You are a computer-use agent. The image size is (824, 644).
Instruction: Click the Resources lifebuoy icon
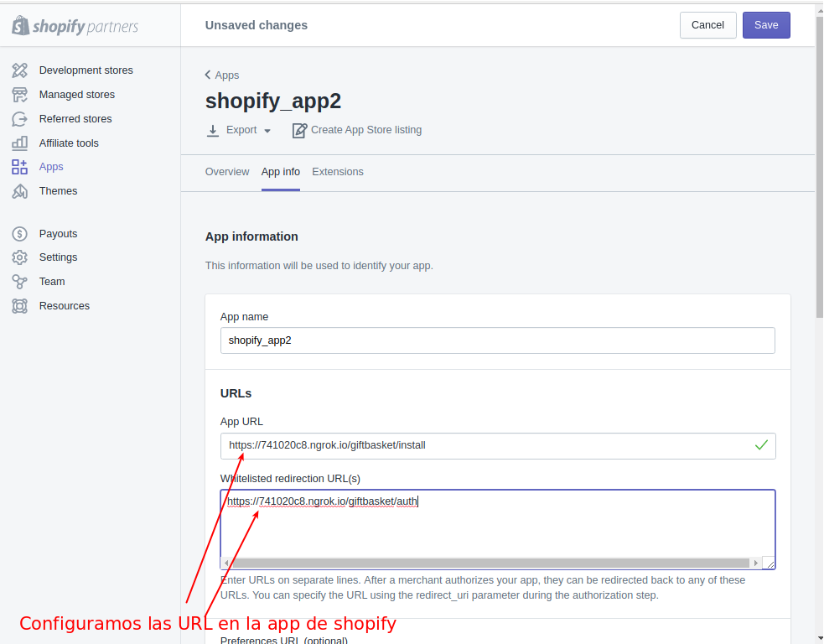pos(19,305)
